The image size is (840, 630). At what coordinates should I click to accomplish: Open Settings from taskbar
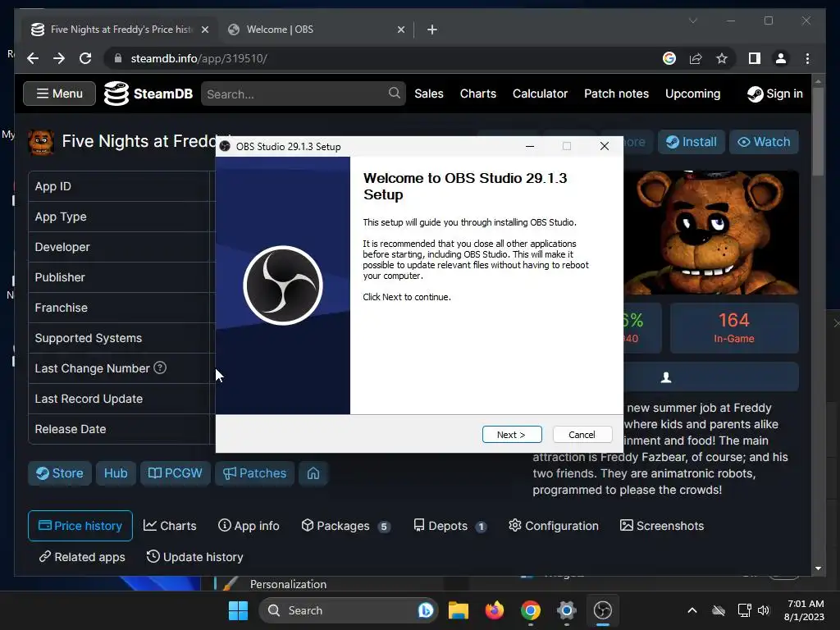pos(566,610)
